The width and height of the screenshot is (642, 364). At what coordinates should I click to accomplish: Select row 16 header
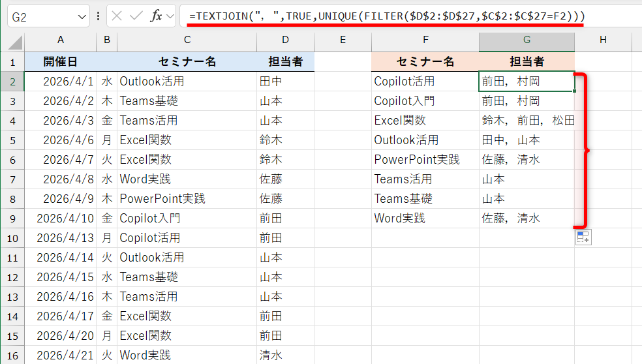pos(12,355)
